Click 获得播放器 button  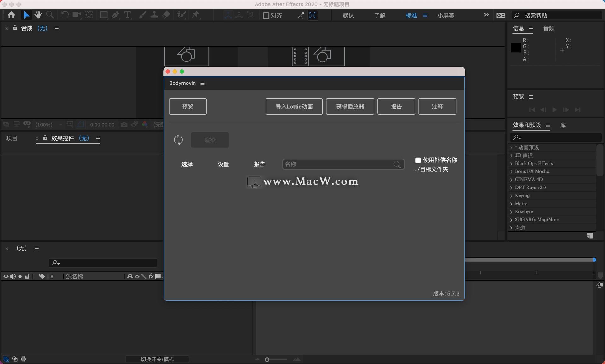tap(350, 106)
